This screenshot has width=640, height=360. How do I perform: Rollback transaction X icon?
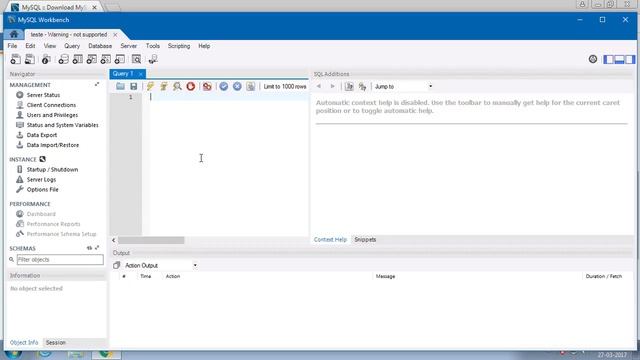(237, 86)
